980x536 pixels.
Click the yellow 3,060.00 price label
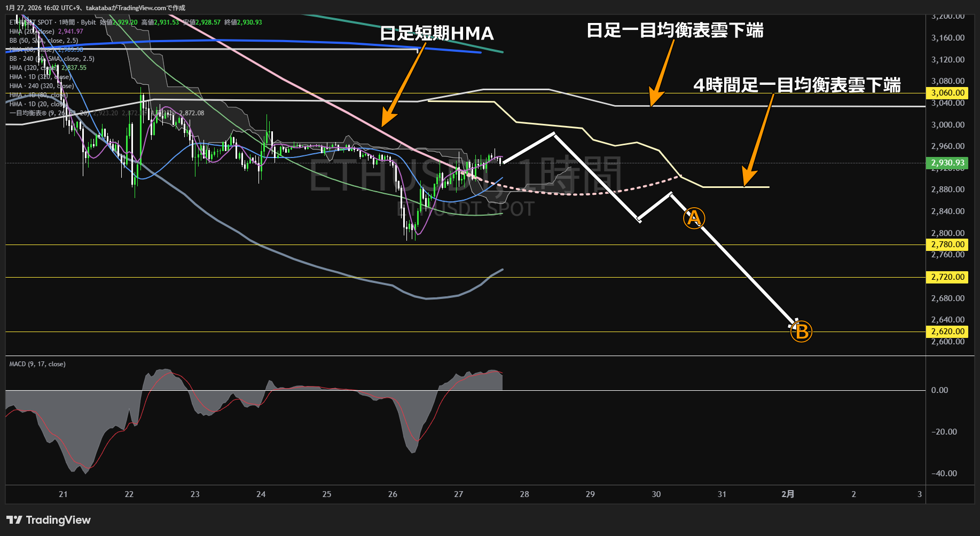(x=947, y=93)
